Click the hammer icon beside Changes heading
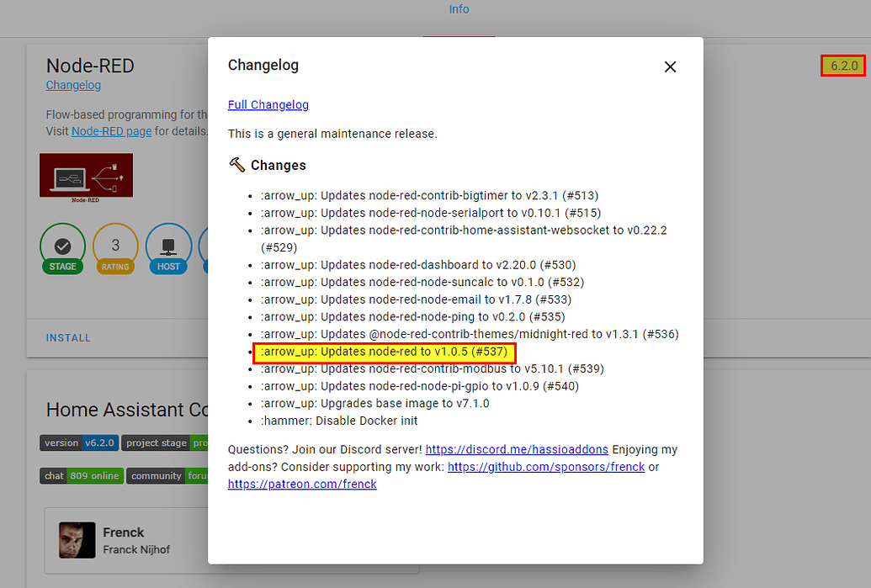The width and height of the screenshot is (871, 588). pos(236,165)
